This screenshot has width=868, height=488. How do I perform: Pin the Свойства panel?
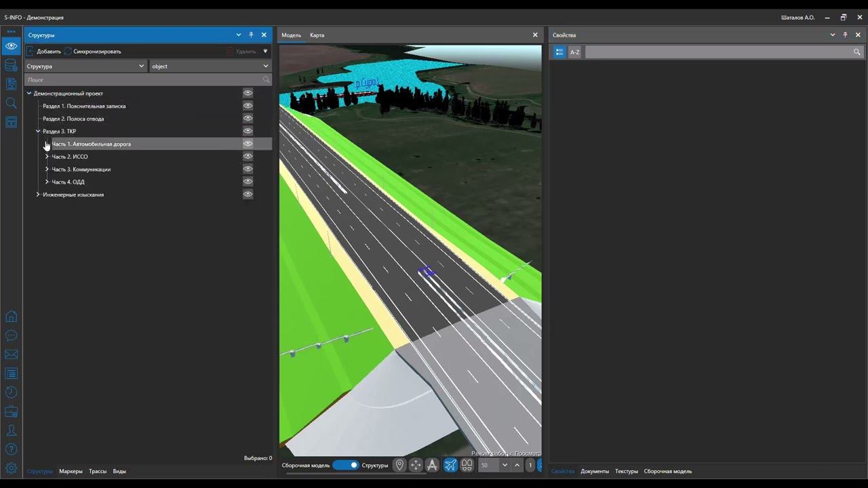click(845, 35)
